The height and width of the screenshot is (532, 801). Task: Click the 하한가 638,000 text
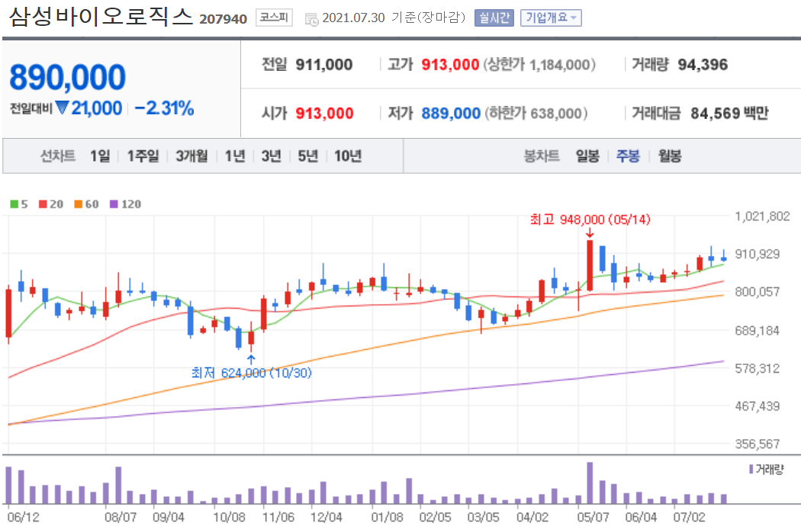[x=536, y=113]
